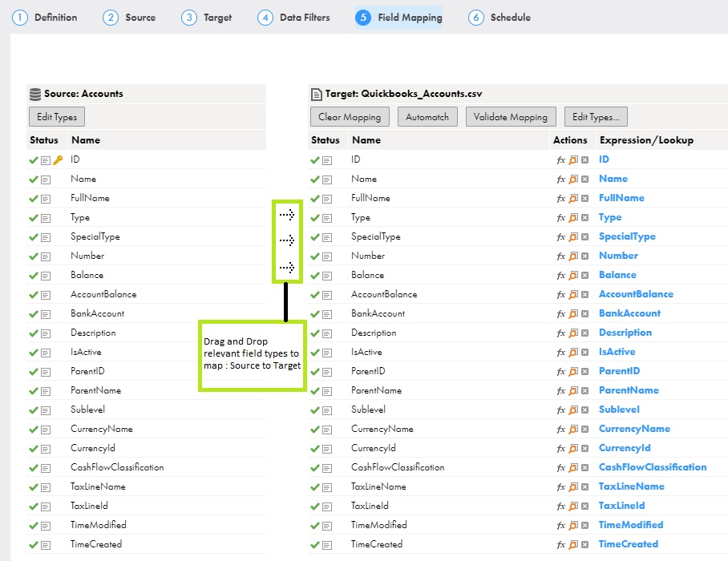The height and width of the screenshot is (561, 728).
Task: Clear mapping x icon for BankAccount row
Action: (x=585, y=314)
